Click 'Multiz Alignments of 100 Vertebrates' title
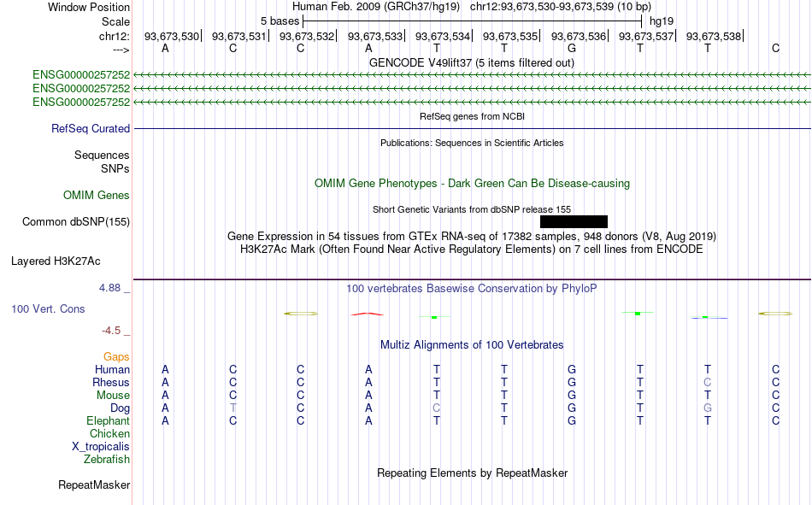 click(x=472, y=345)
